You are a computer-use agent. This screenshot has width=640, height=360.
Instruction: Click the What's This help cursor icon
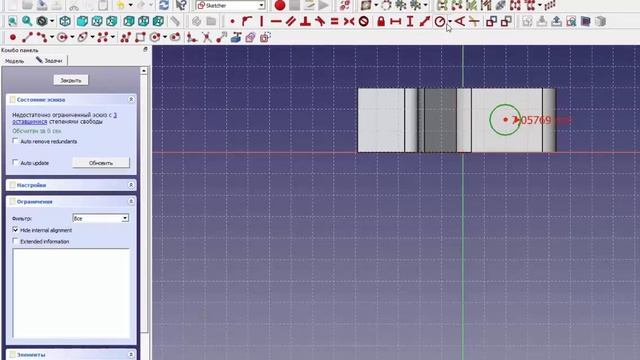[181, 5]
